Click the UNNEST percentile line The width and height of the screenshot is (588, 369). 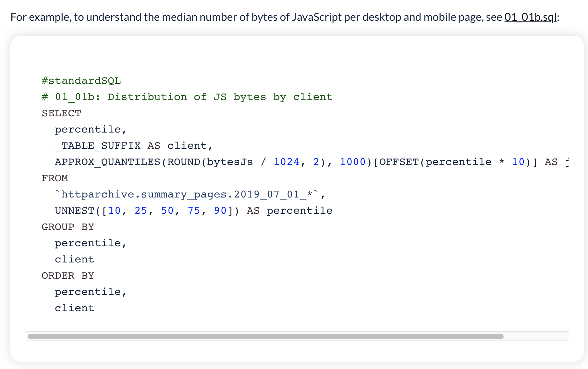193,210
